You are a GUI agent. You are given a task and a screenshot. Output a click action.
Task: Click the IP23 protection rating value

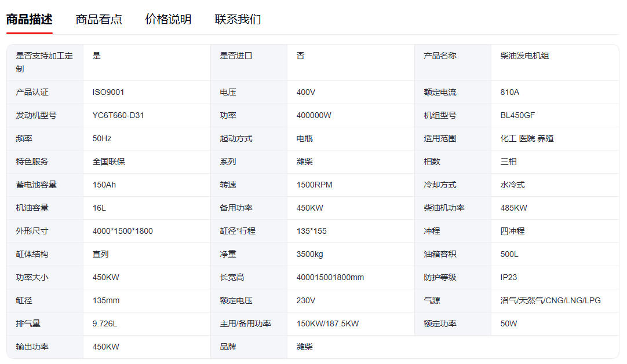(508, 277)
